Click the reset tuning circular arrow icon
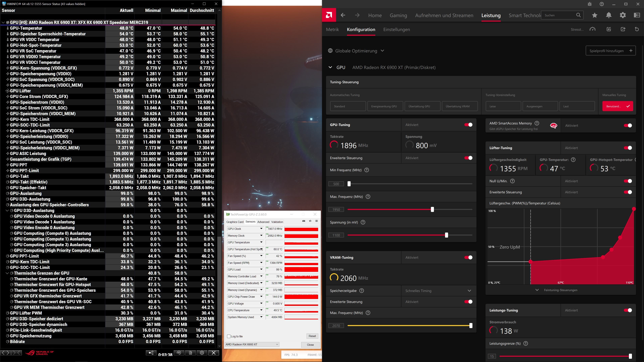Image resolution: width=644 pixels, height=362 pixels. (x=637, y=29)
